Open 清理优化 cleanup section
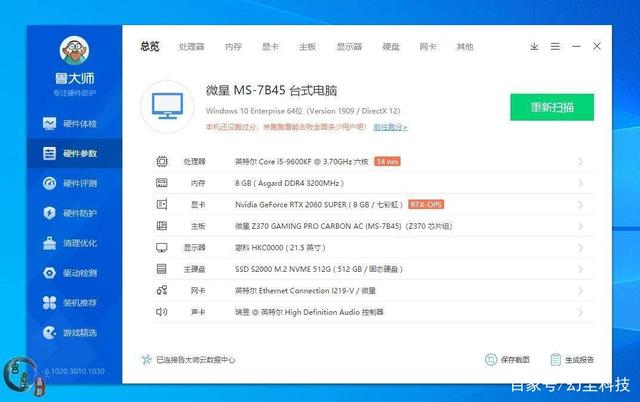This screenshot has height=402, width=640. 69,243
